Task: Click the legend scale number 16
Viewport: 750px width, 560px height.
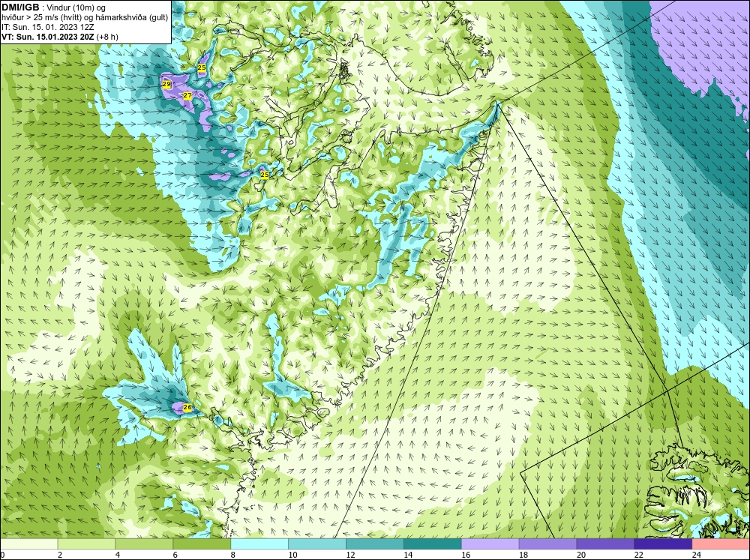Action: point(466,555)
